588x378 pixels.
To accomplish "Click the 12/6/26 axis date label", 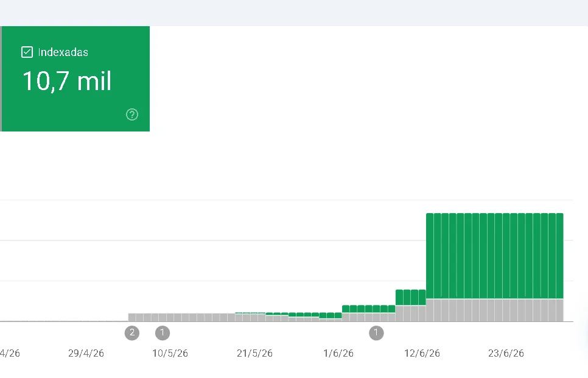I will click(422, 353).
